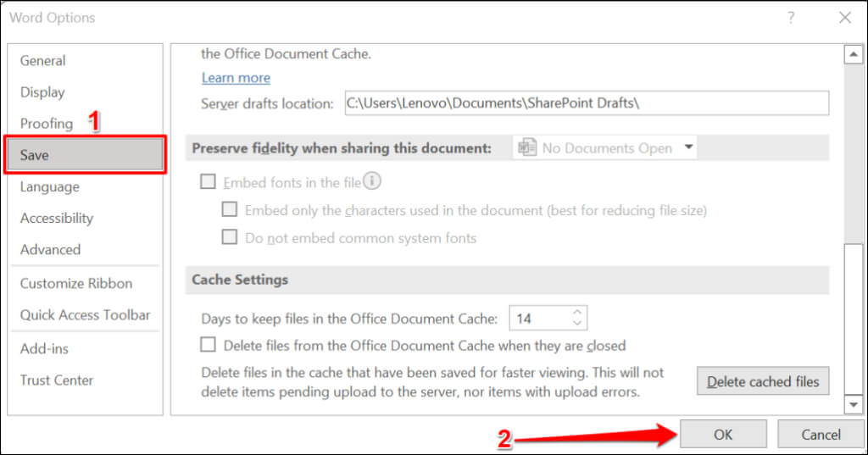This screenshot has height=455, width=868.
Task: Click the info icon beside Embed fonts
Action: click(372, 181)
